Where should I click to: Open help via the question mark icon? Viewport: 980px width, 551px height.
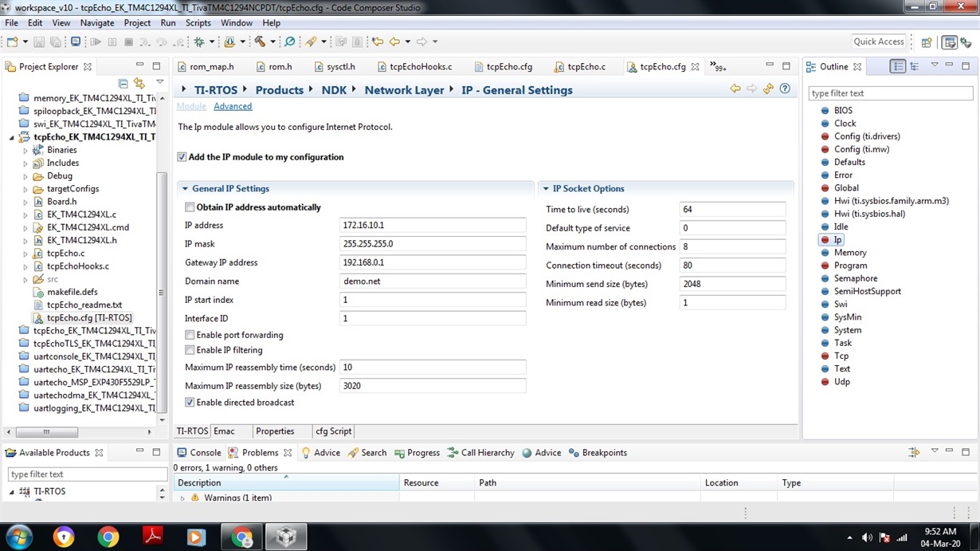tap(785, 89)
